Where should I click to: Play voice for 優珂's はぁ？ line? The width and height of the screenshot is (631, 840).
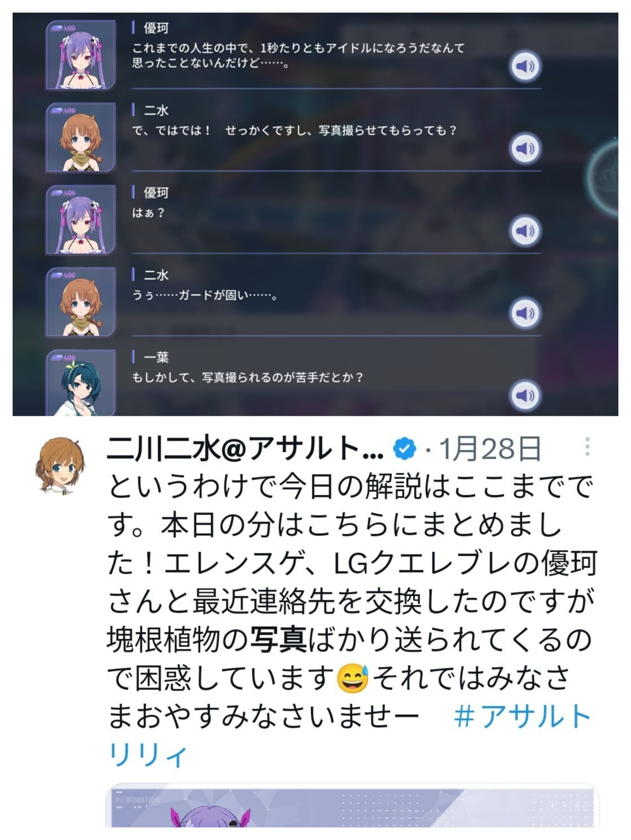(525, 231)
